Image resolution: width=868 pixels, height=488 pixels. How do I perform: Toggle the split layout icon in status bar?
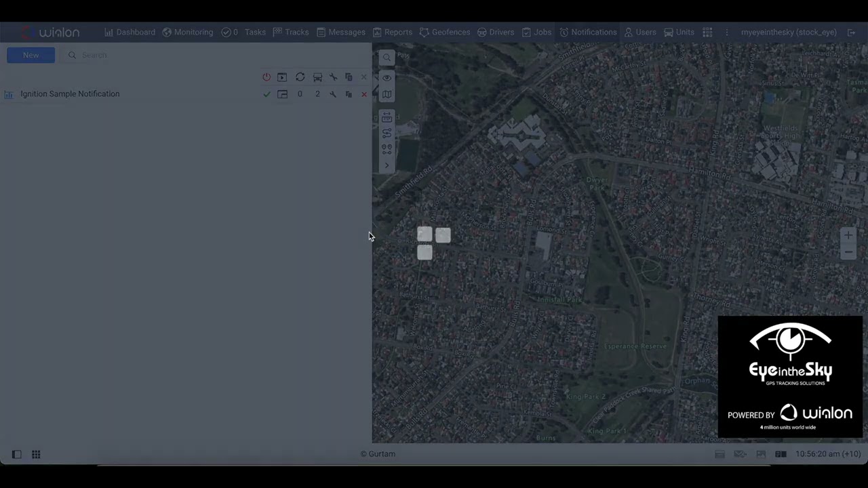click(x=781, y=454)
